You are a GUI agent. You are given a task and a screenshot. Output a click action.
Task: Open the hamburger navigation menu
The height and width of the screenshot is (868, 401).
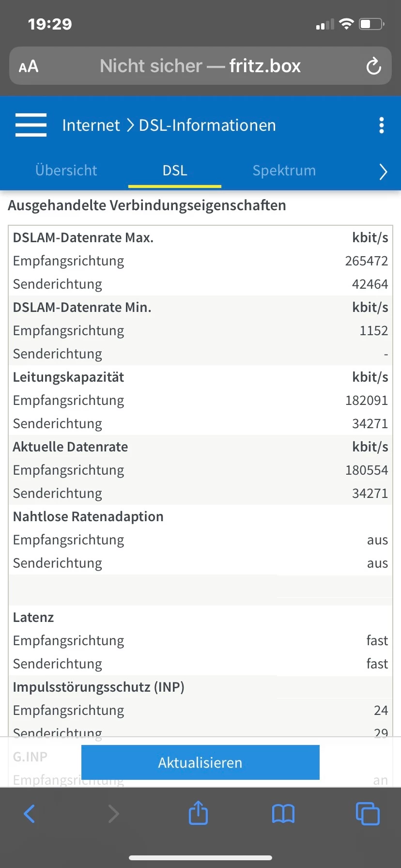[x=31, y=125]
